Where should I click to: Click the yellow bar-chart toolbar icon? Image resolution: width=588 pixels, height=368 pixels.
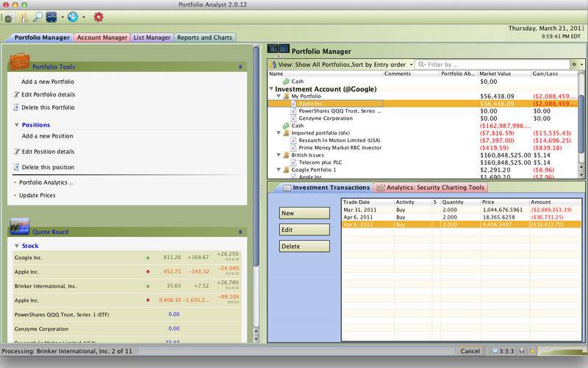click(24, 17)
